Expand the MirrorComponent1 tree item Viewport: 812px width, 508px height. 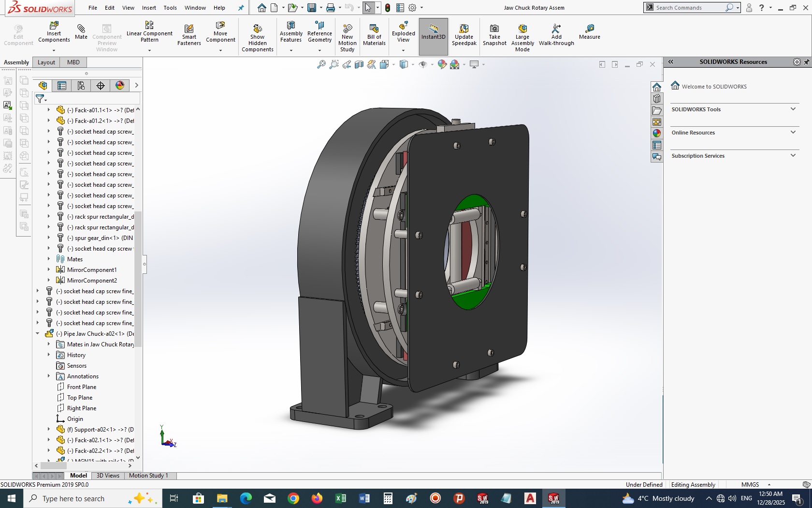[x=49, y=269]
